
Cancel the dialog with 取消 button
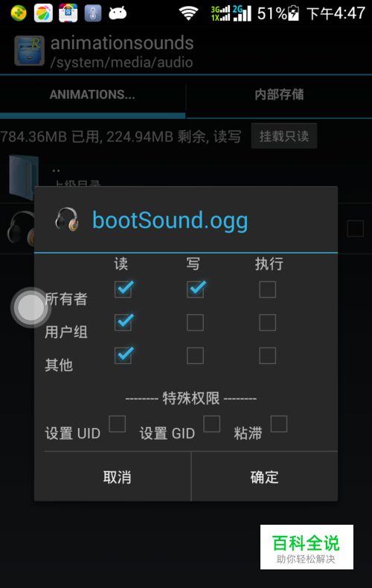pyautogui.click(x=117, y=476)
